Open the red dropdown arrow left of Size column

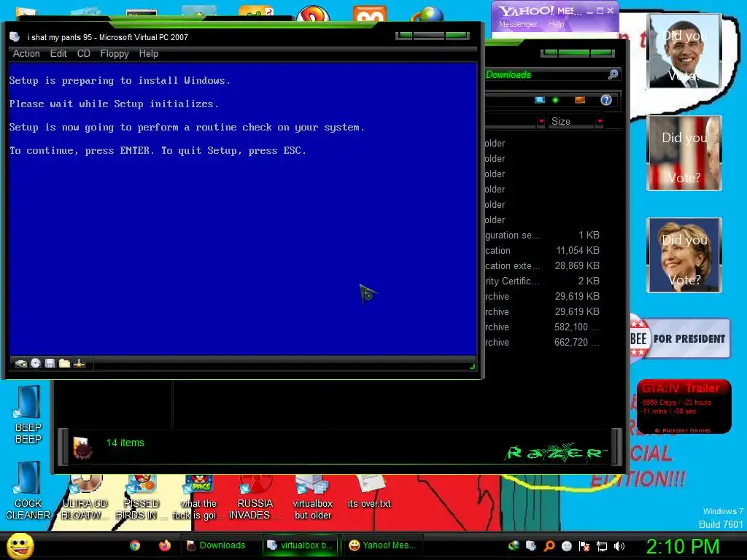[541, 122]
